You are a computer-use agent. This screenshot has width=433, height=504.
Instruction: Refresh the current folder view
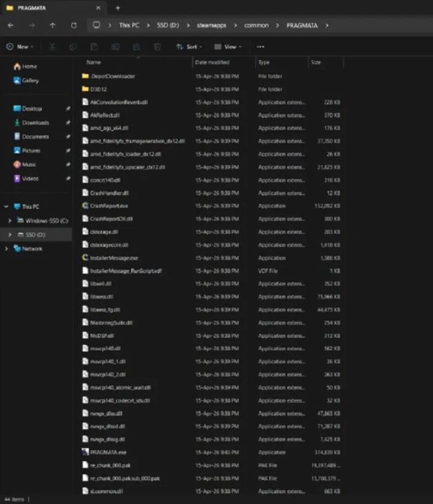74,26
